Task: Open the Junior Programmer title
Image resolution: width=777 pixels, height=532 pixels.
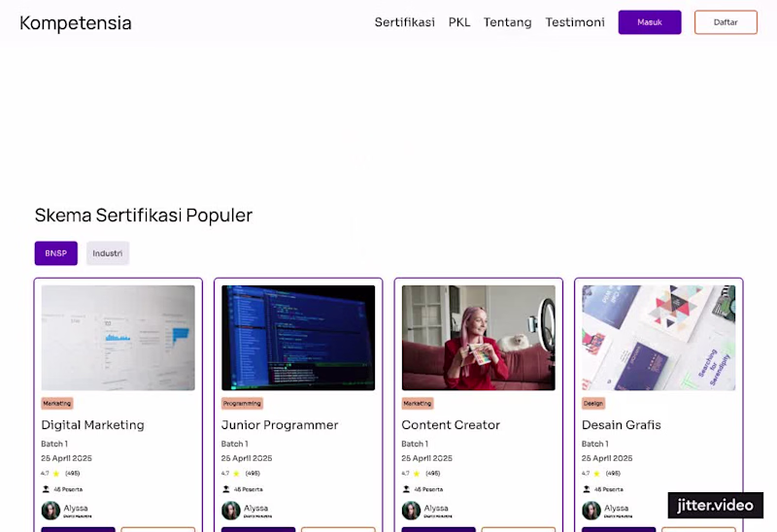Action: (x=280, y=425)
